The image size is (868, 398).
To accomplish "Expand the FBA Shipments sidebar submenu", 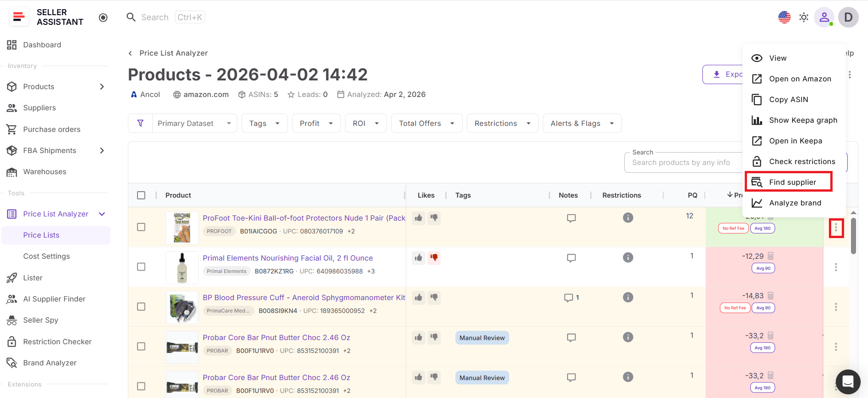I will tap(102, 150).
